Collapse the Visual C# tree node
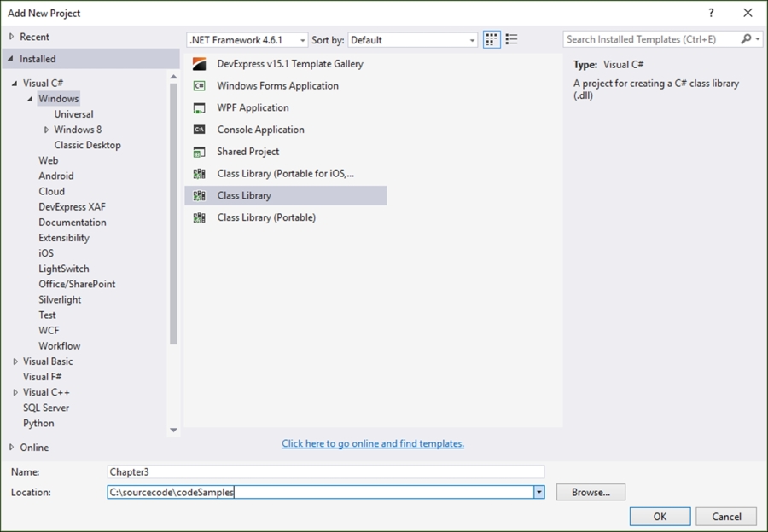768x532 pixels. [x=15, y=84]
